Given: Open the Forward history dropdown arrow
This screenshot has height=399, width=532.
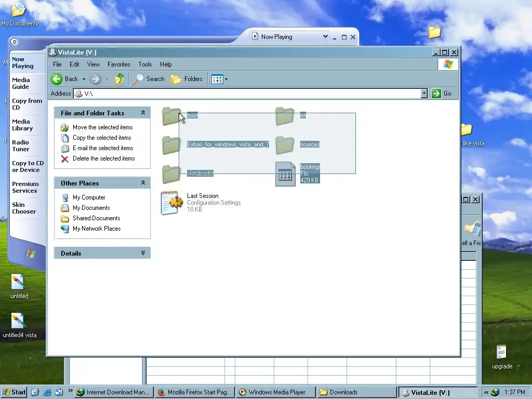Looking at the screenshot, I should click(107, 79).
